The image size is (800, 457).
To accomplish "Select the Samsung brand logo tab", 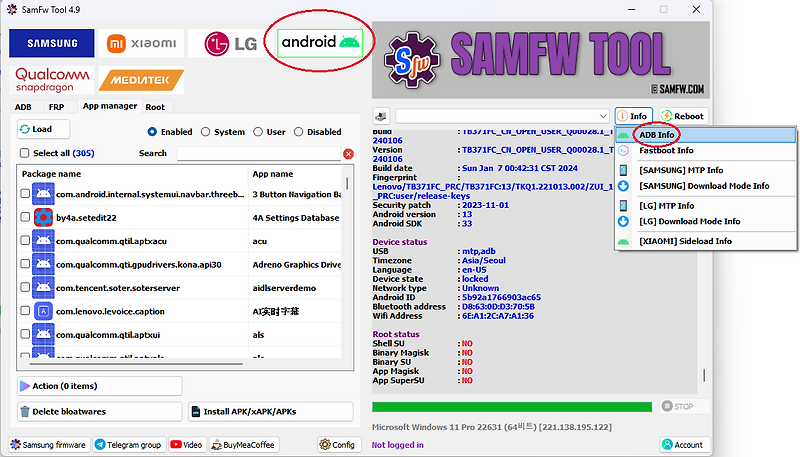I will click(52, 43).
